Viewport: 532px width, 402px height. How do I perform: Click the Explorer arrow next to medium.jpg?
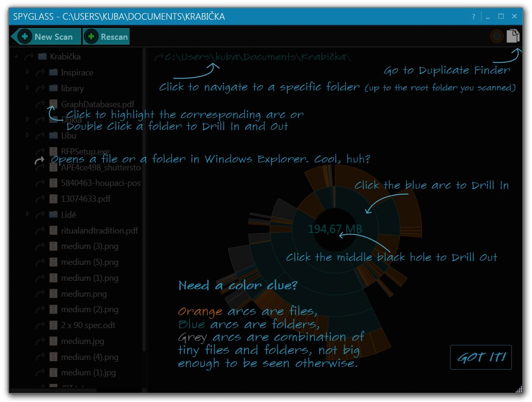[x=40, y=341]
